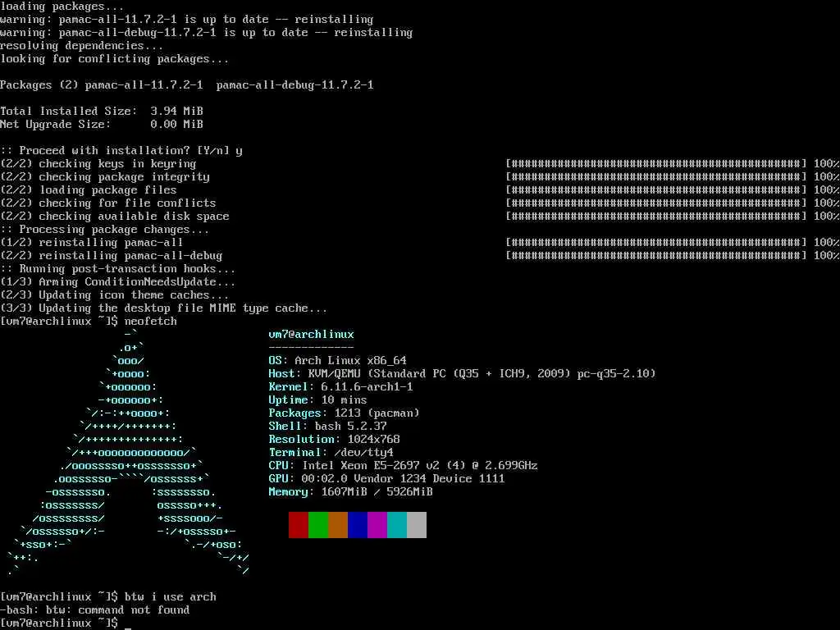Click the final empty shell prompt with cursor
Viewport: 840px width, 630px height.
[x=66, y=623]
